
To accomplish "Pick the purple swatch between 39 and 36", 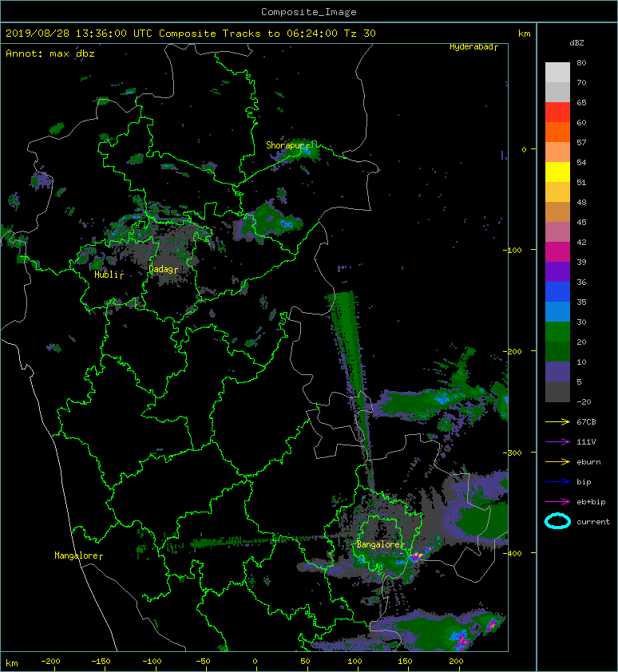I will click(x=557, y=272).
